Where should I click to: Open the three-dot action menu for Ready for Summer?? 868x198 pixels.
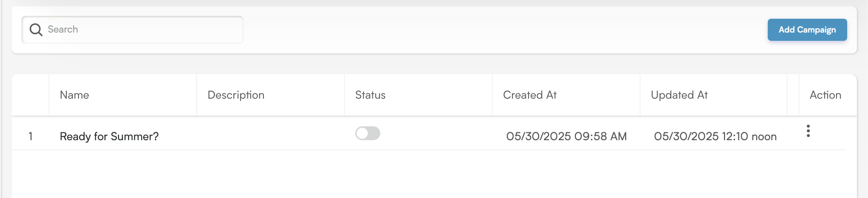pos(808,131)
